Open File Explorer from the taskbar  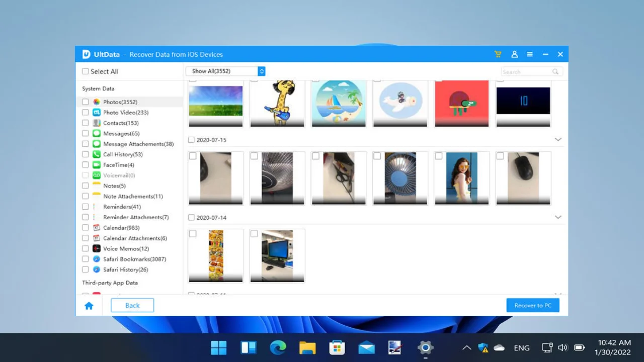(x=307, y=347)
